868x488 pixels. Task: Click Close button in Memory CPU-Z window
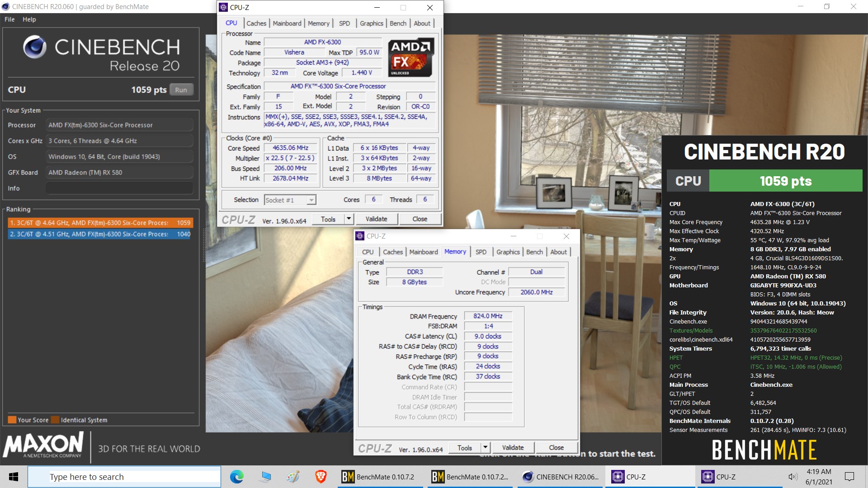coord(556,448)
